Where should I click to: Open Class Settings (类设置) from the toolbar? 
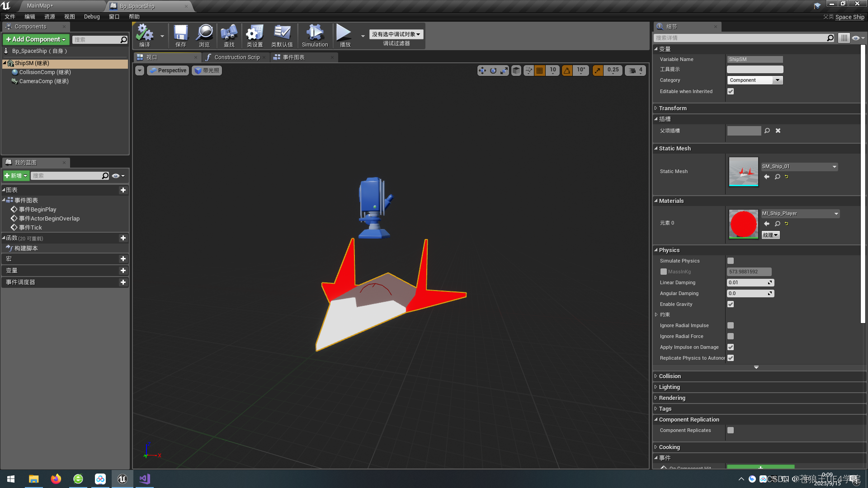click(x=255, y=35)
